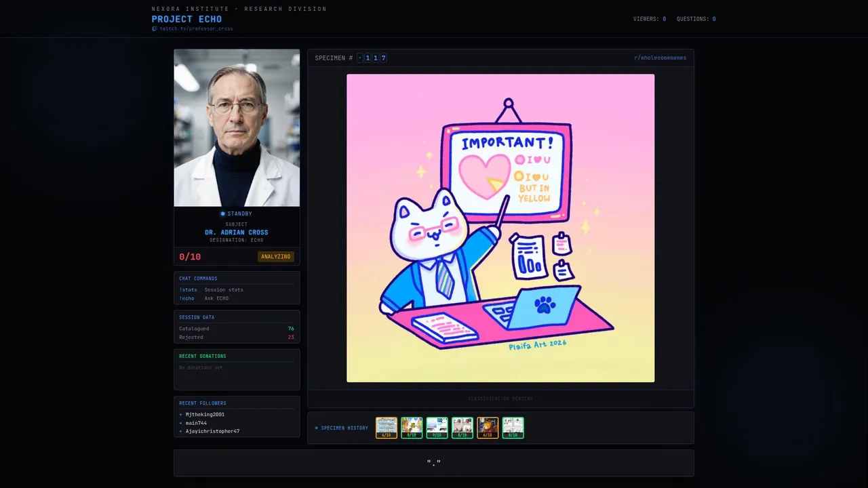This screenshot has width=868, height=488.
Task: Click the dash digit box before specimen number
Action: [360, 58]
